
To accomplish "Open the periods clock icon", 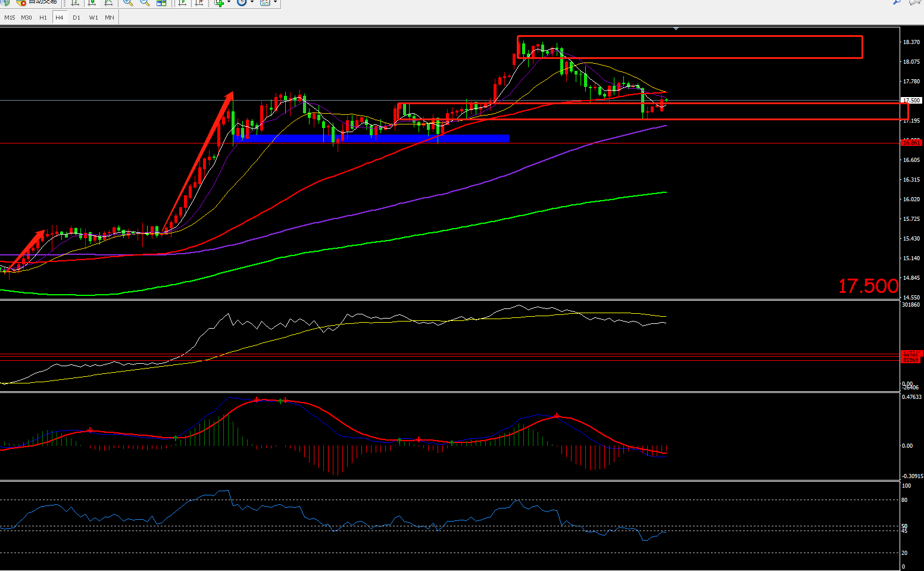I will (242, 2).
